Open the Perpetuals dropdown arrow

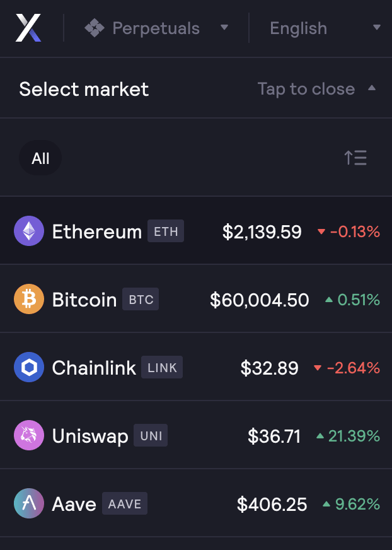[224, 28]
